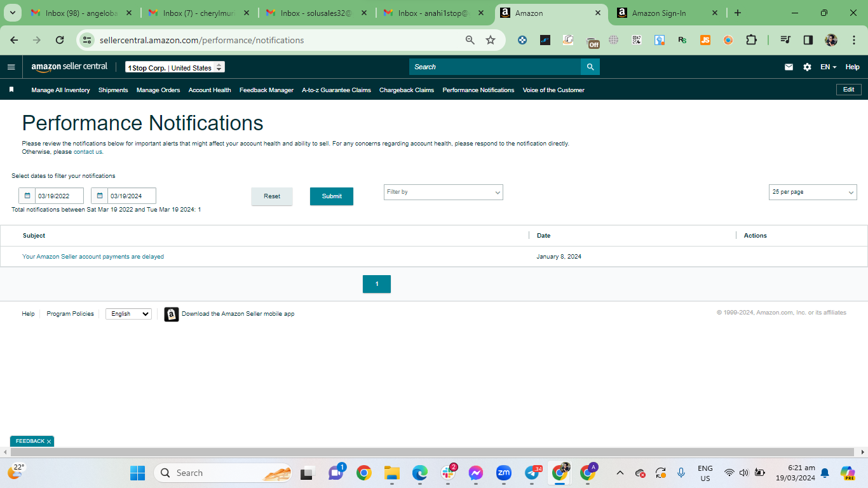
Task: Dismiss the Feedback tab with its X
Action: pos(49,441)
